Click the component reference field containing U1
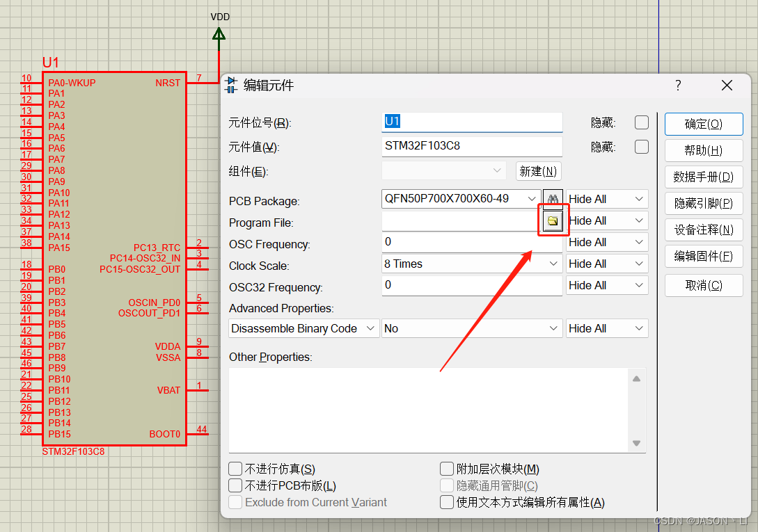Image resolution: width=758 pixels, height=532 pixels. (472, 122)
